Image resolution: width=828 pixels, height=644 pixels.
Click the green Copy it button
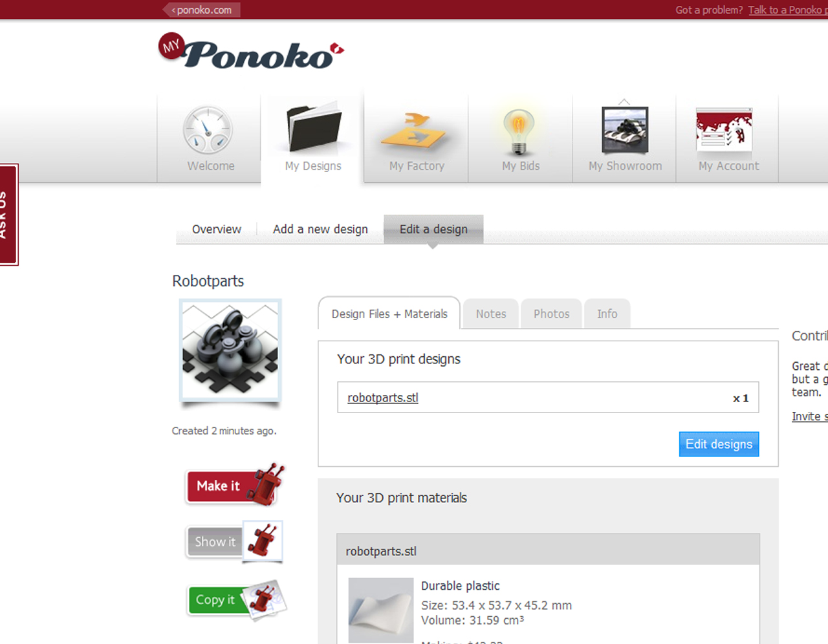(x=215, y=600)
